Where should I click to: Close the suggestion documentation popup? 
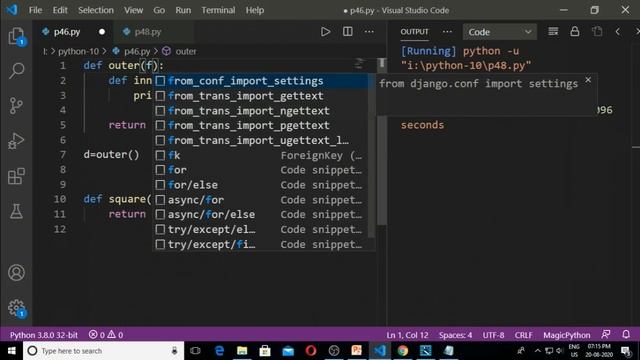(588, 80)
